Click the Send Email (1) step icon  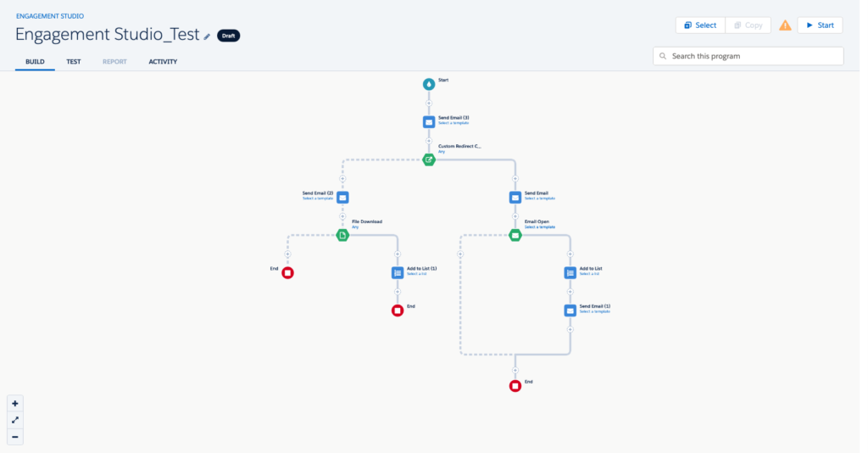(x=570, y=310)
